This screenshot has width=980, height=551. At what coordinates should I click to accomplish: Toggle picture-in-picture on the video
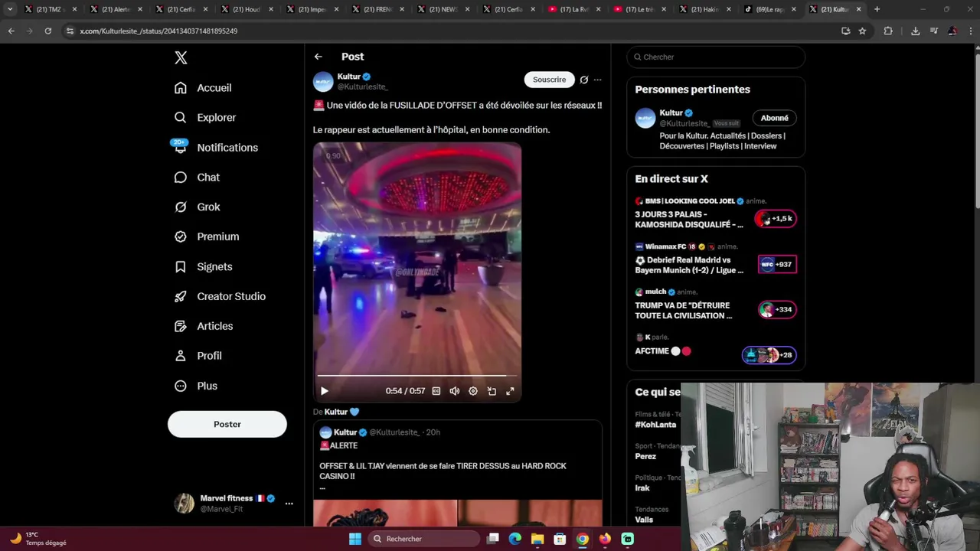pos(492,391)
